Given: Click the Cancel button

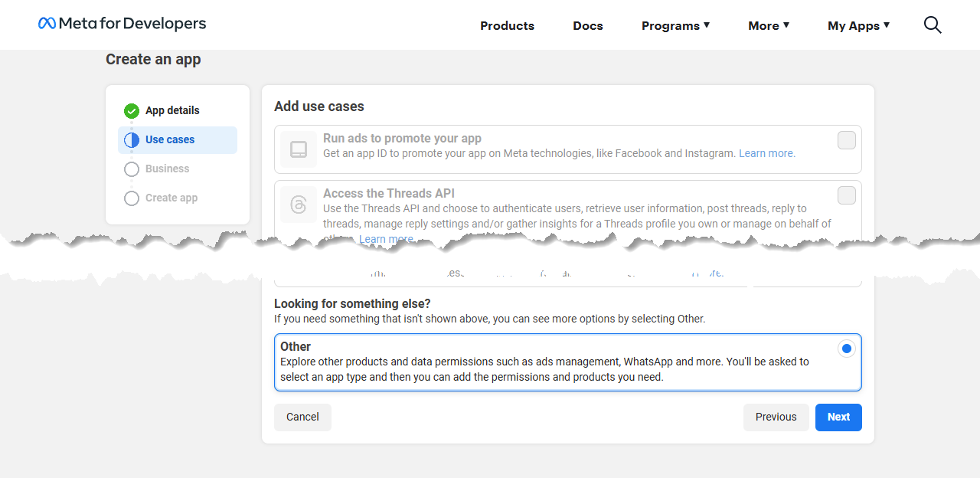Looking at the screenshot, I should click(302, 417).
